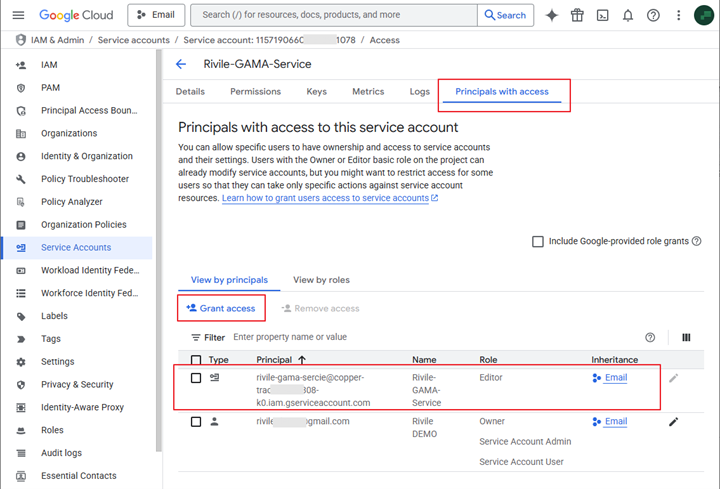Click the IAM sidebar icon

21,65
